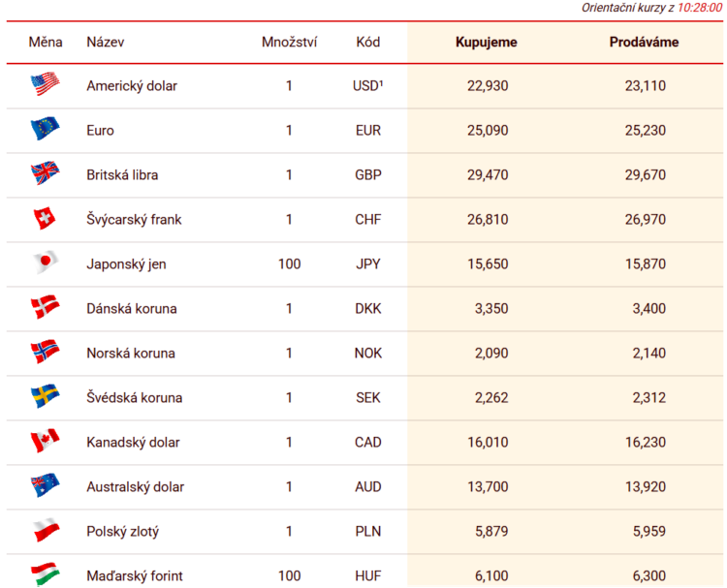Click the Australian flag icon

tap(45, 484)
